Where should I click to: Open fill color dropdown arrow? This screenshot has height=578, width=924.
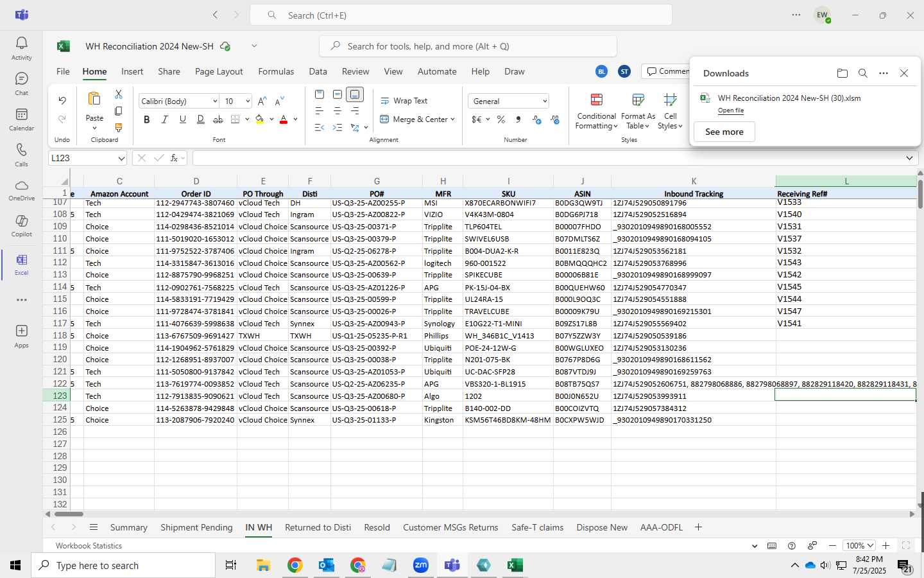click(x=271, y=119)
